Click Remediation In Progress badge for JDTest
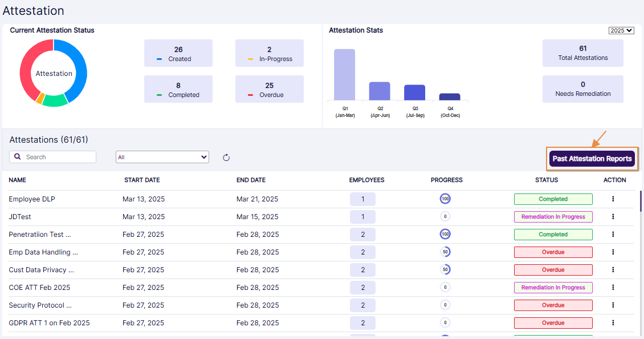Viewport: 644px width, 339px height. [553, 216]
